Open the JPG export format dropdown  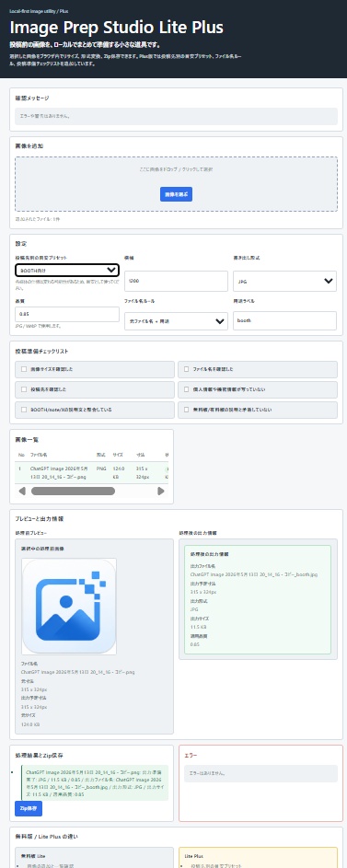pos(284,282)
